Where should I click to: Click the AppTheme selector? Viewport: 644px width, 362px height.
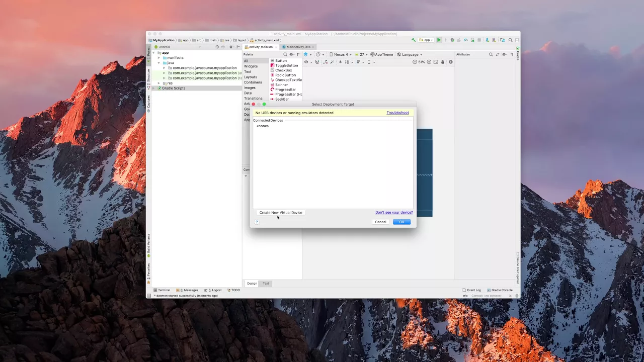coord(382,54)
